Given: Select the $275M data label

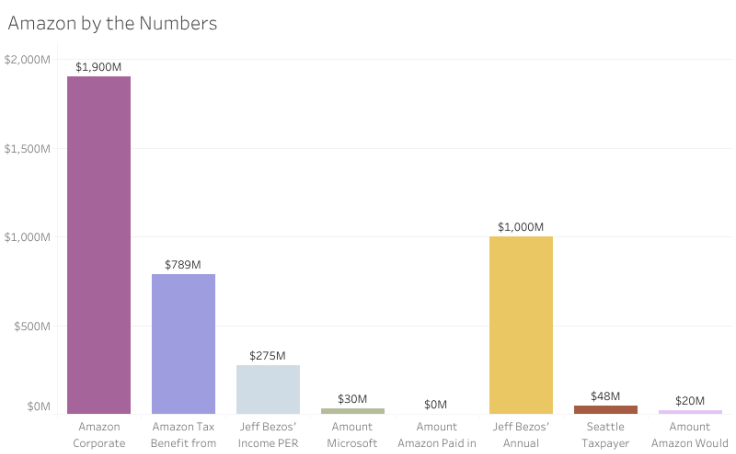Looking at the screenshot, I should 268,356.
